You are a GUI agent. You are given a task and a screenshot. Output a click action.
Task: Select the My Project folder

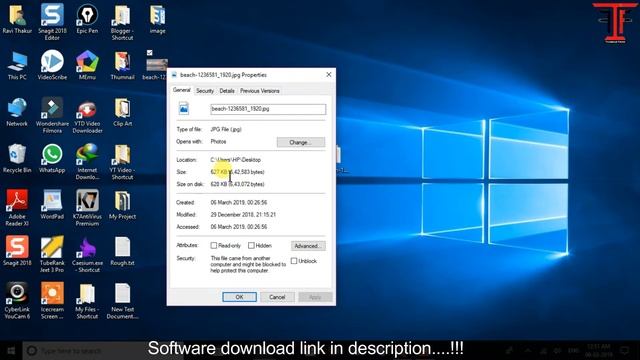(x=122, y=204)
